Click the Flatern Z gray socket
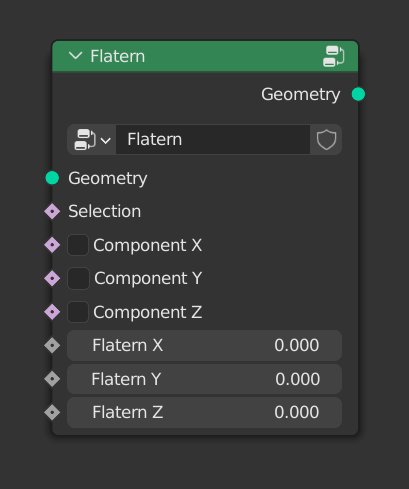 pyautogui.click(x=52, y=412)
